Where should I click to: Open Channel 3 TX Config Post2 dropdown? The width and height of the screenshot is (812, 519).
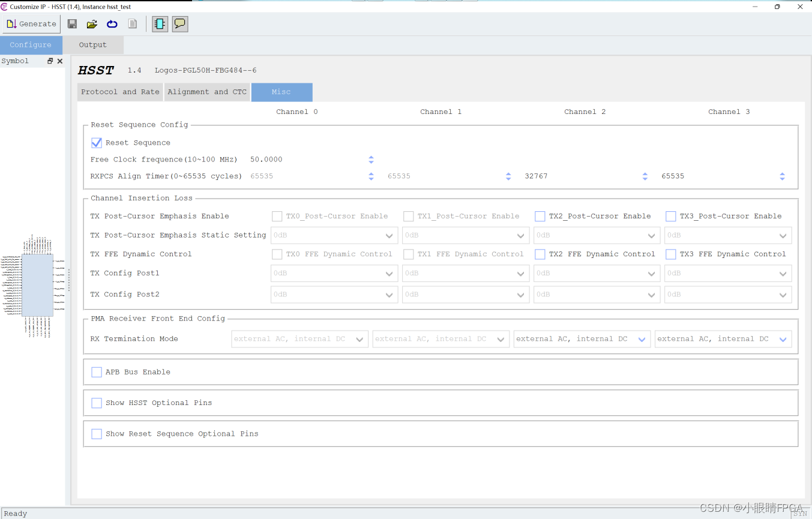pos(728,294)
